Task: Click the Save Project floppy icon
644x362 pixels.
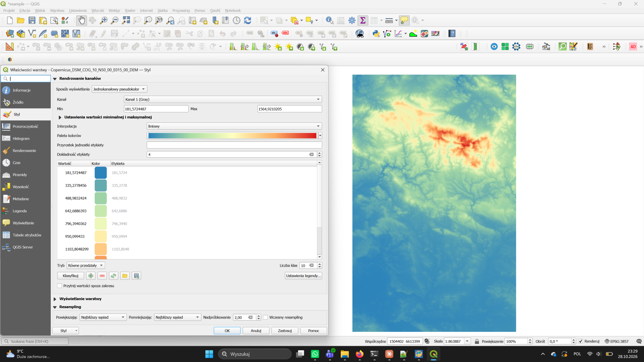Action: tap(32, 20)
